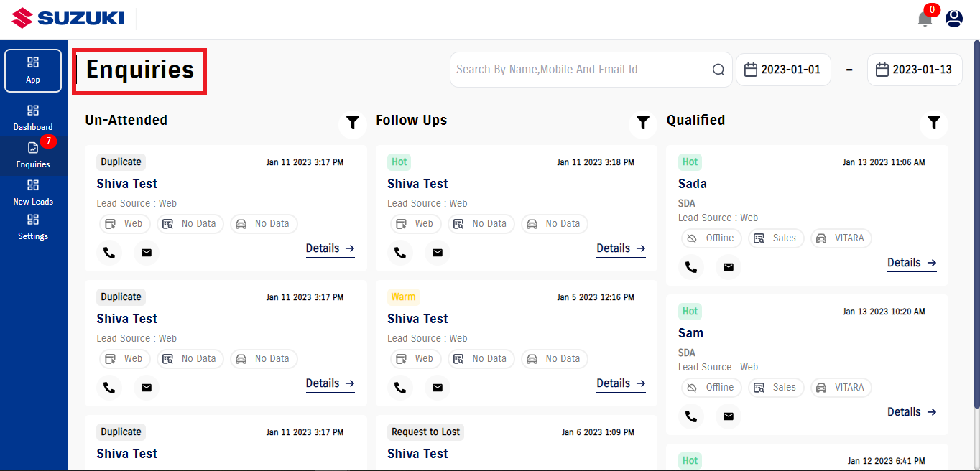Click Hot tag on Sada card
This screenshot has height=471, width=980.
point(690,162)
